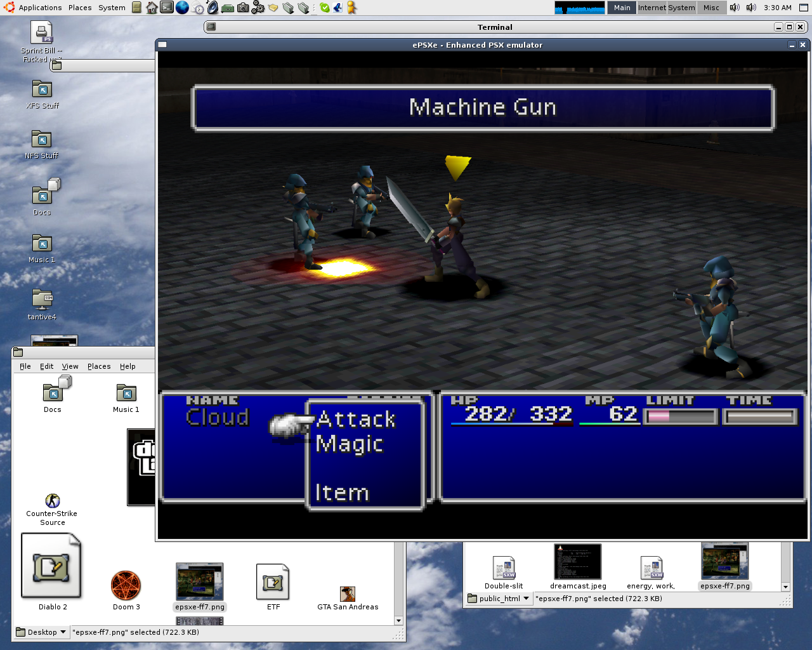Launch the terminal from the panel icon
The height and width of the screenshot is (650, 812).
167,8
